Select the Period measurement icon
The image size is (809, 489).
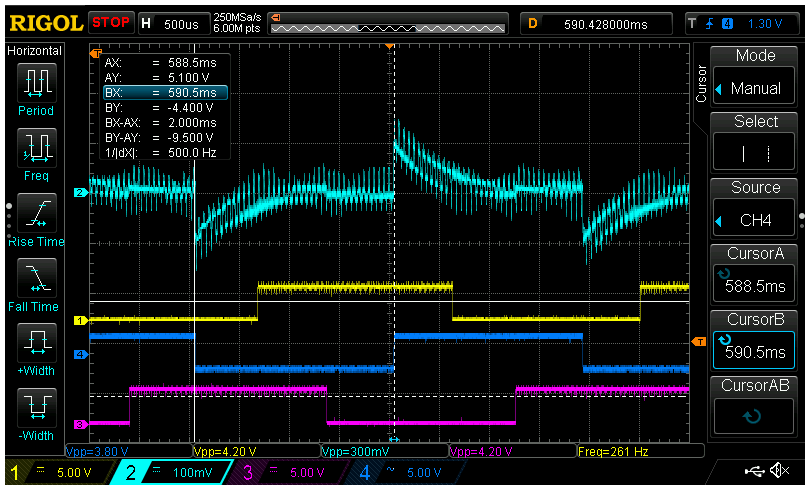(36, 82)
